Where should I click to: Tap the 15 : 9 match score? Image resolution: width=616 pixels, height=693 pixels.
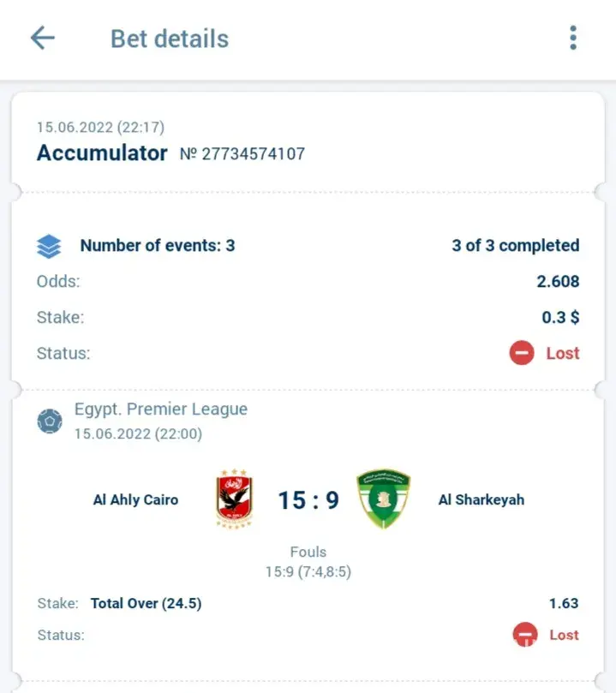point(308,499)
